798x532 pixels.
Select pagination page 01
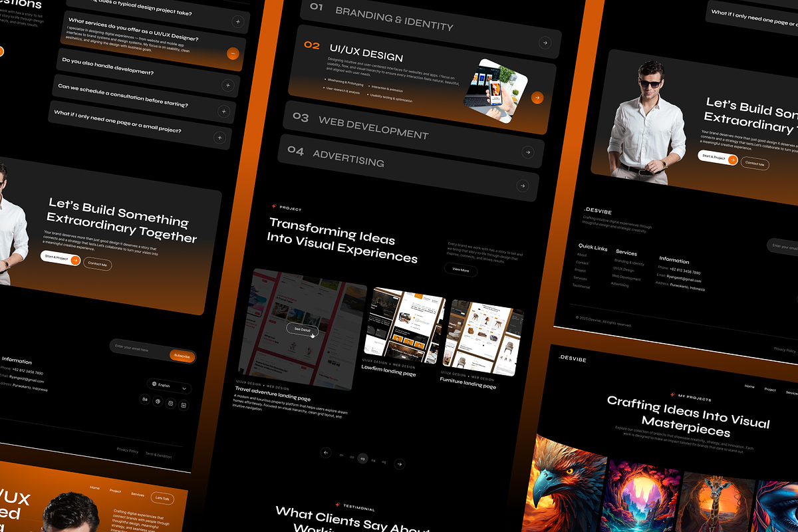tap(341, 455)
